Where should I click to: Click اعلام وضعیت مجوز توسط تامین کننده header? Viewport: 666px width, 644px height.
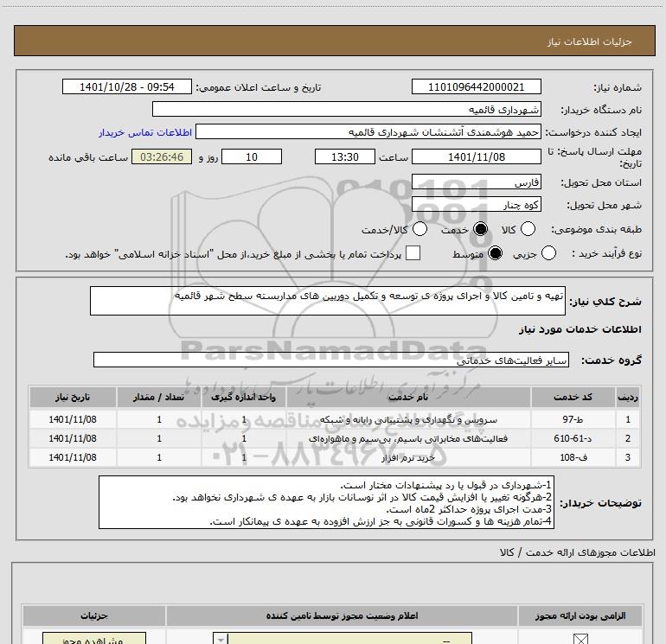(x=342, y=615)
